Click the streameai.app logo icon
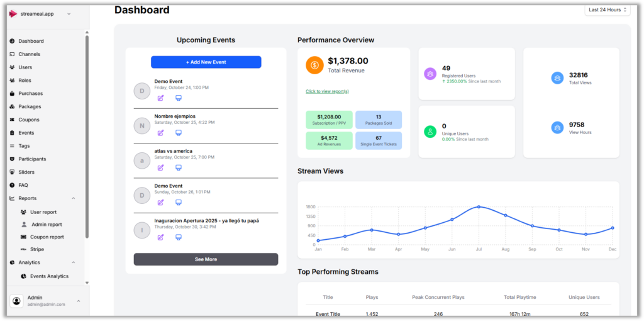This screenshot has width=644, height=321. [13, 14]
